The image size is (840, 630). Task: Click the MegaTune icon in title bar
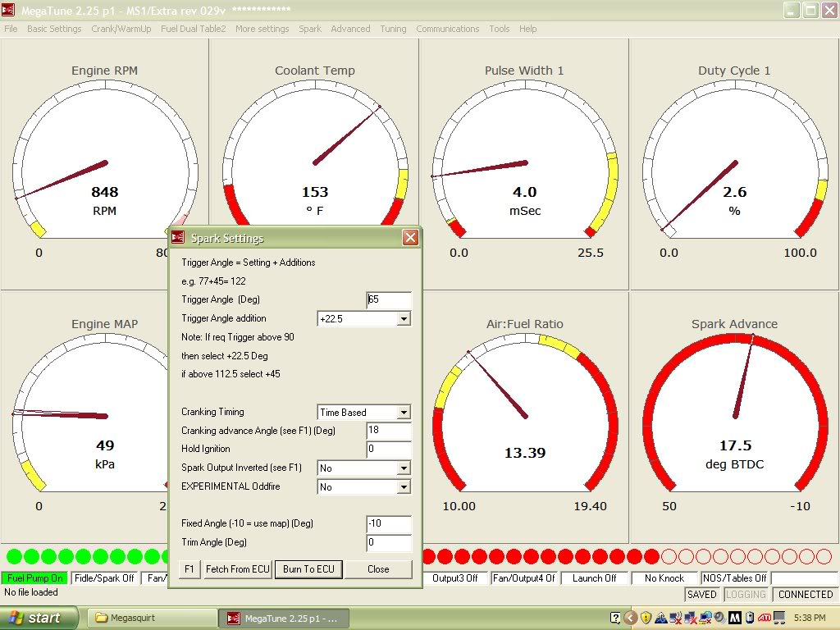point(9,10)
